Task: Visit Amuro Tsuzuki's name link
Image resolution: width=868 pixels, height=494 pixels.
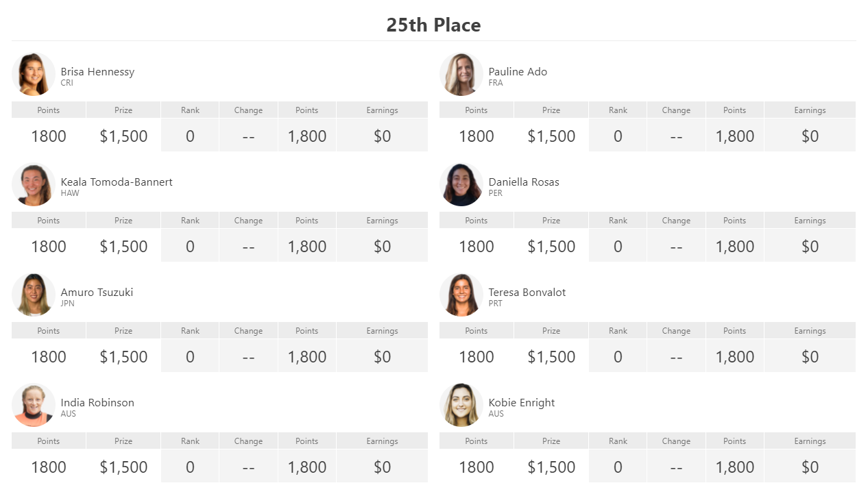Action: click(97, 293)
